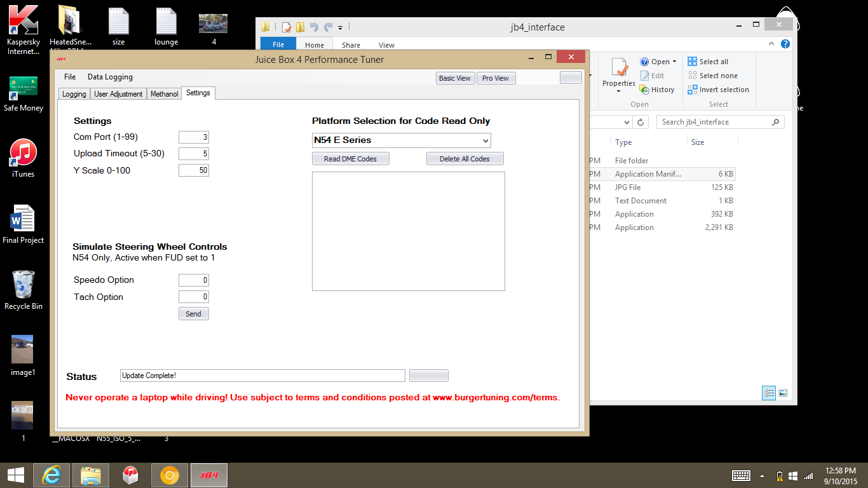Open the Kaspersky Internet Security desktop shortcut
Screen dimensions: 868x488
tap(24, 29)
